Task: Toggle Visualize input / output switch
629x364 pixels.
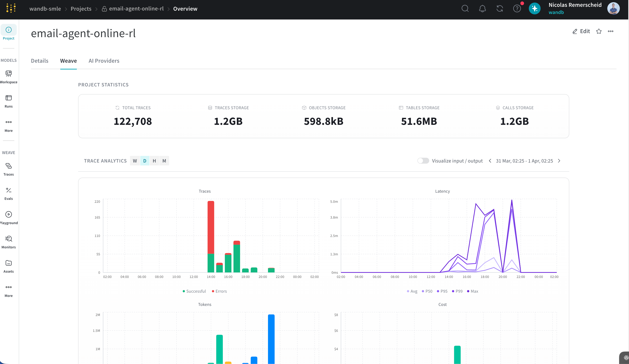Action: pyautogui.click(x=423, y=161)
